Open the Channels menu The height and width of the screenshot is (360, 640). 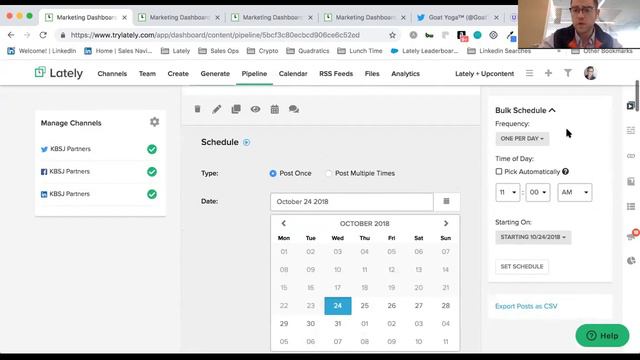tap(112, 73)
